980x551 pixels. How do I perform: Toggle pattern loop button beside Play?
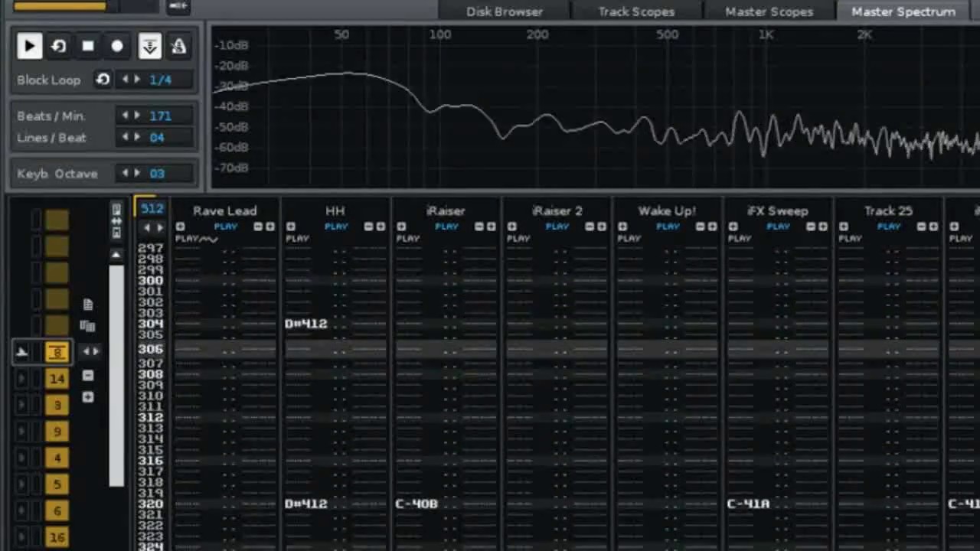(x=58, y=46)
